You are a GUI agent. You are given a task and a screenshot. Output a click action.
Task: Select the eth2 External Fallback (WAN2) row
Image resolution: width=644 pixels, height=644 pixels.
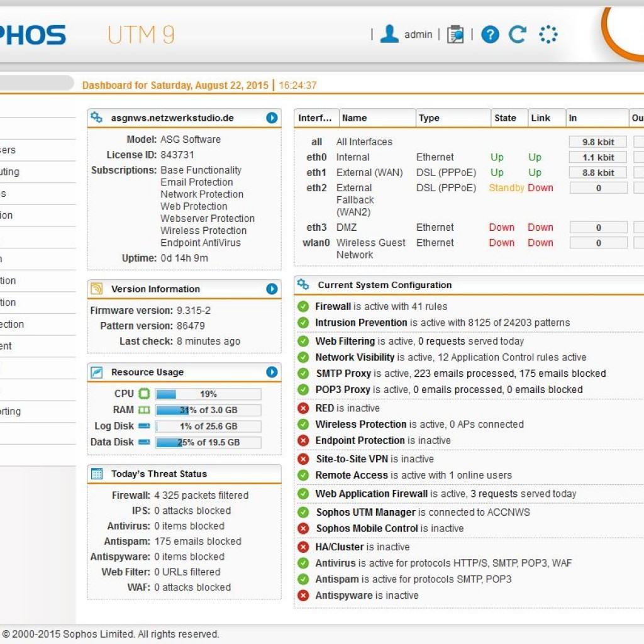coord(468,200)
